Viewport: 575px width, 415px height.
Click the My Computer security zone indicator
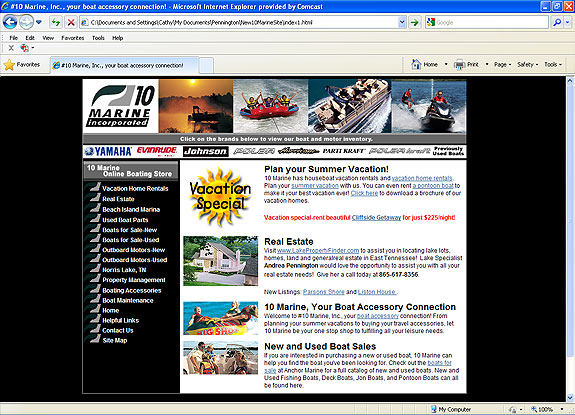pyautogui.click(x=451, y=409)
